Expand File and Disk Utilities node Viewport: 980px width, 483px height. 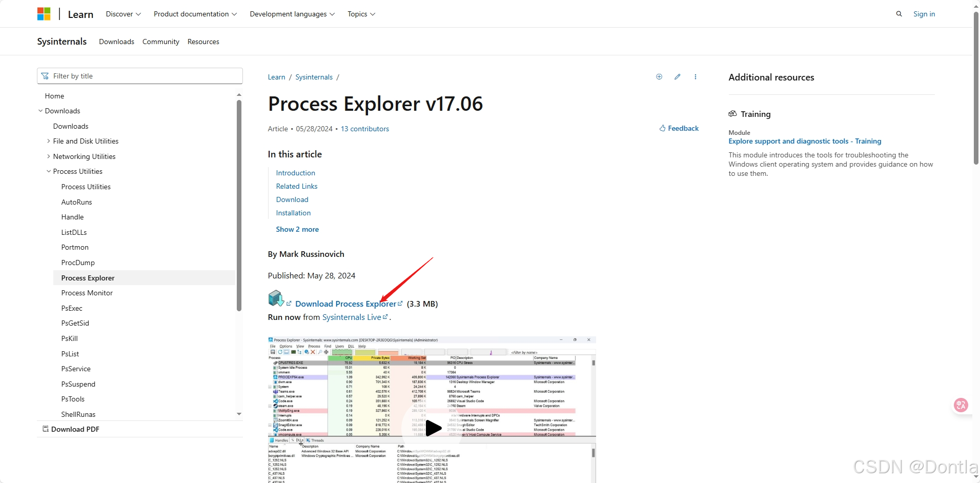click(49, 141)
